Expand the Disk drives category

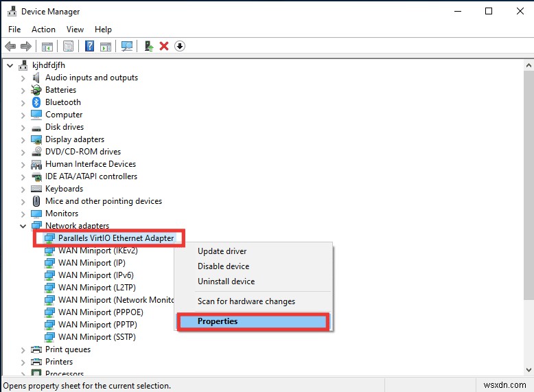[23, 128]
